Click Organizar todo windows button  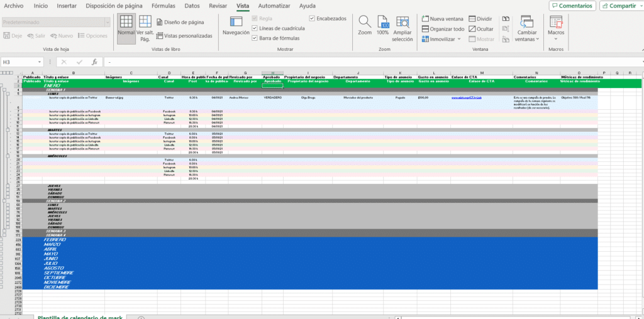(x=443, y=29)
